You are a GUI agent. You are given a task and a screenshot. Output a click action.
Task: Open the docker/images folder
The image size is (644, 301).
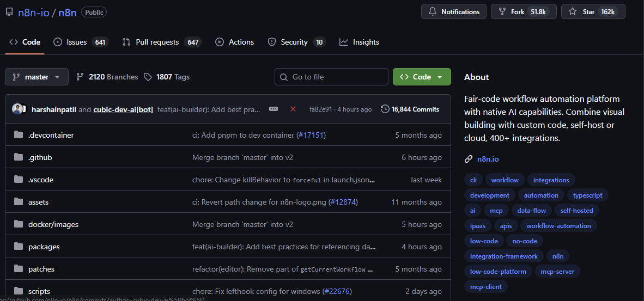[x=53, y=224]
